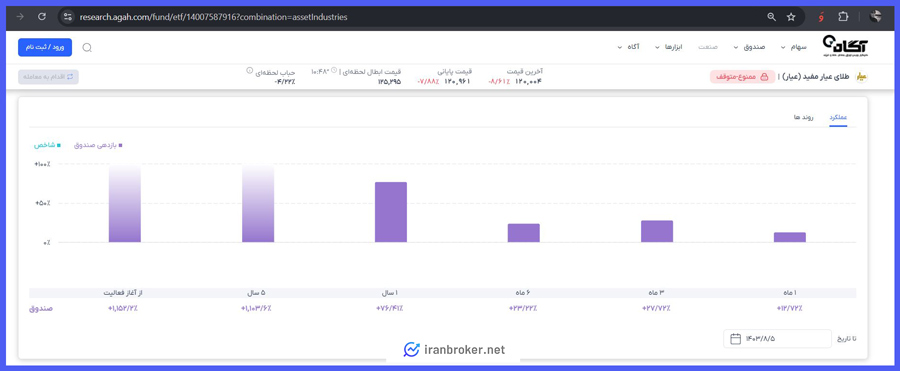
Task: Click the site info icon in address bar
Action: coord(68,17)
